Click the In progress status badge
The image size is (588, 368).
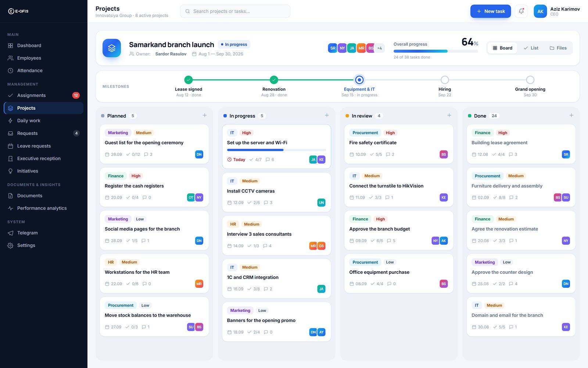tap(234, 45)
